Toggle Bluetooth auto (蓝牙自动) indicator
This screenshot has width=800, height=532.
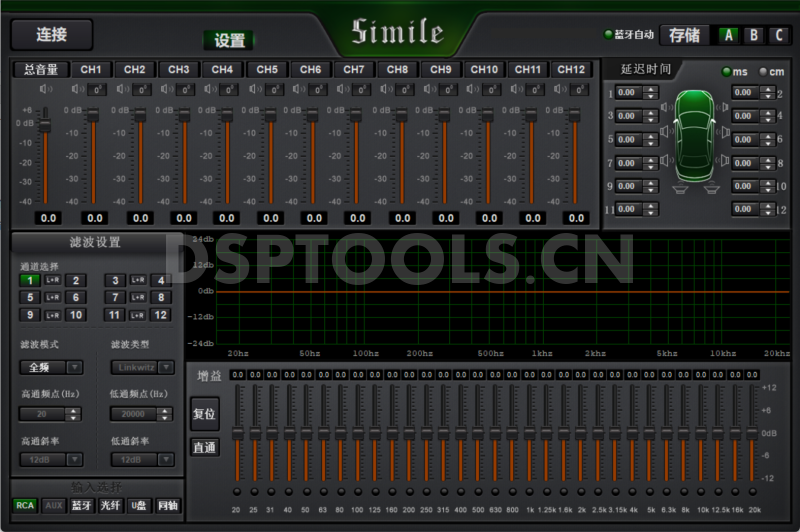coord(608,35)
